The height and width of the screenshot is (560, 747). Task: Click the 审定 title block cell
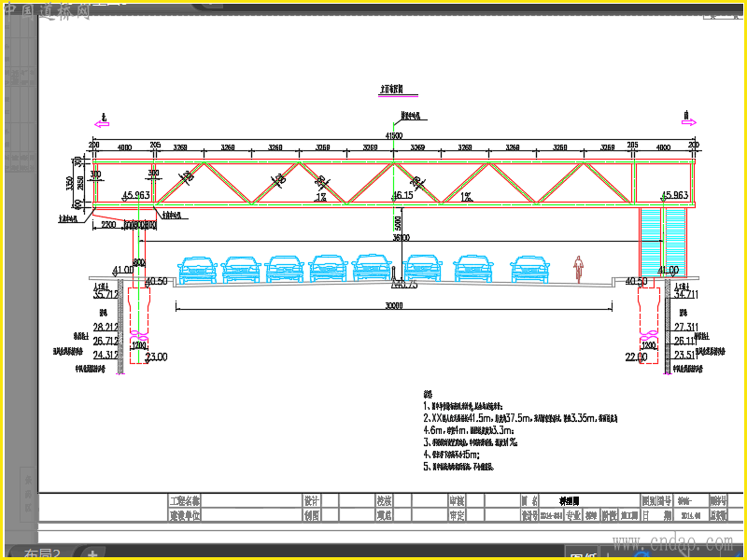457,515
